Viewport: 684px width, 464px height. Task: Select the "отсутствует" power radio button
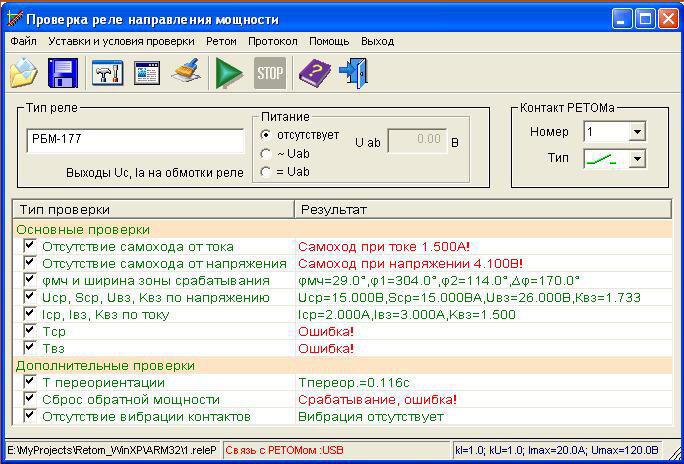pos(266,134)
